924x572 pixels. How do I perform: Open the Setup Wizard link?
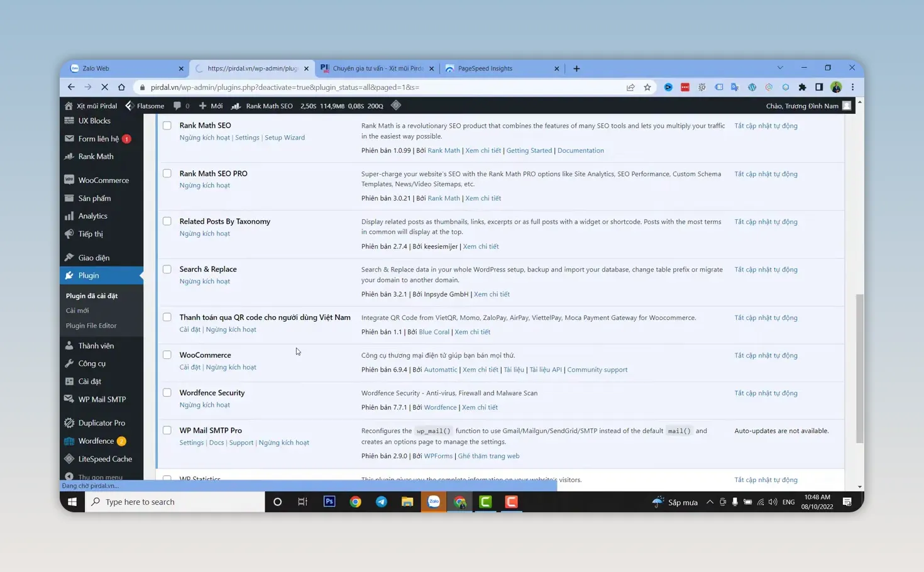pyautogui.click(x=285, y=138)
